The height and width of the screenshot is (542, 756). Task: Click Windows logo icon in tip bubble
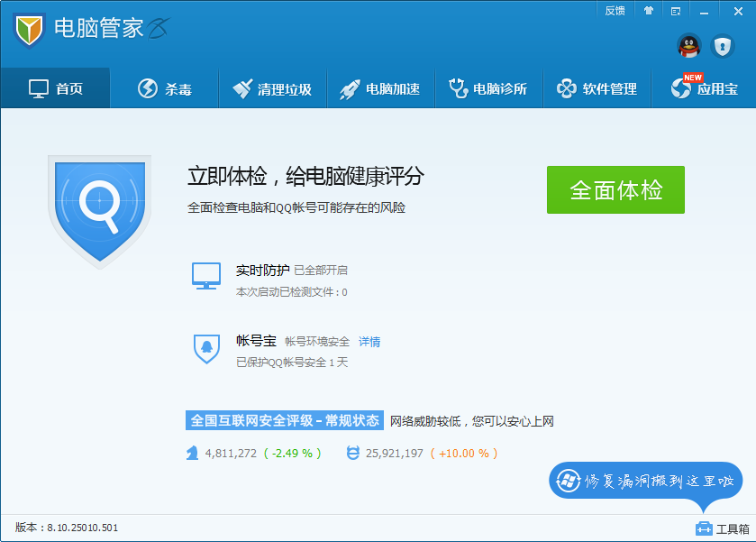[x=568, y=481]
